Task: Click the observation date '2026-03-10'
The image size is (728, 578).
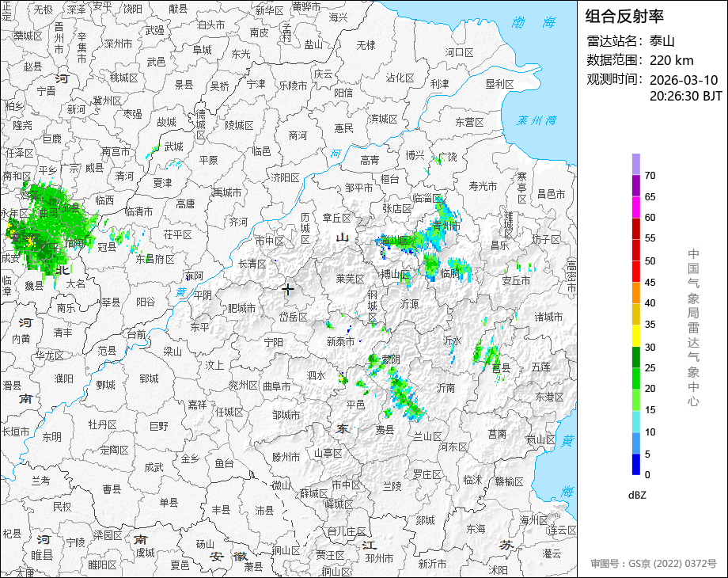Action: 684,80
